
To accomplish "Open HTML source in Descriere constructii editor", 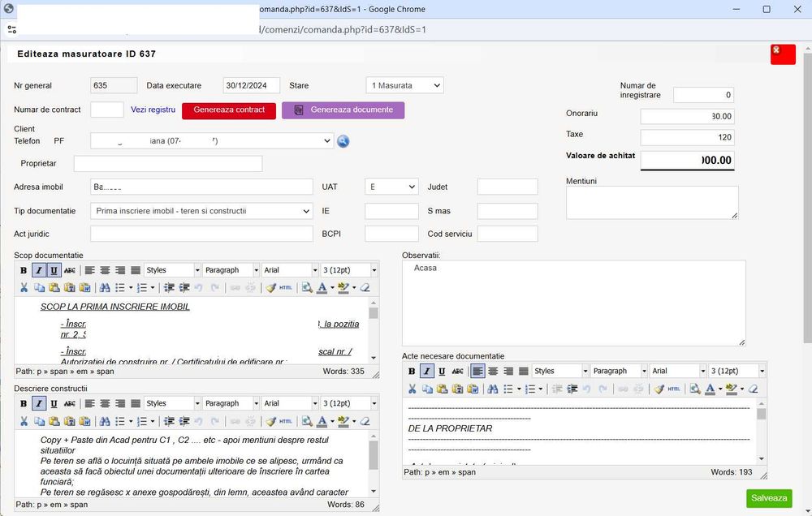I will click(x=285, y=421).
